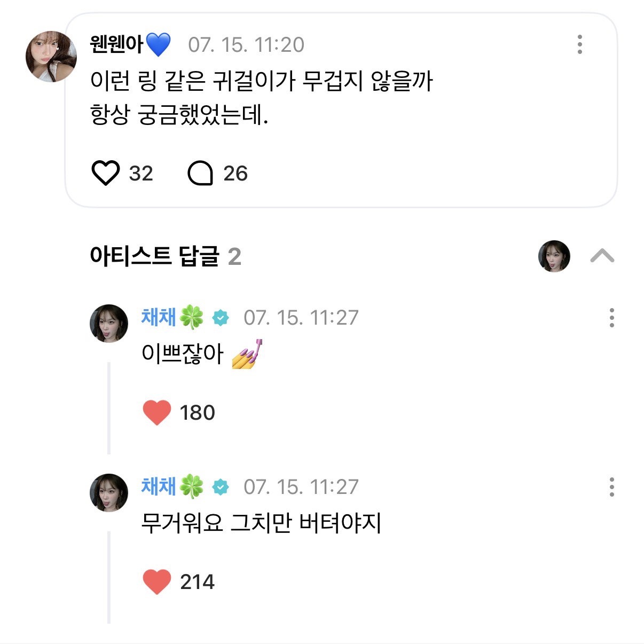
Task: Open options menu for the 무거워요 reply
Action: 612,487
